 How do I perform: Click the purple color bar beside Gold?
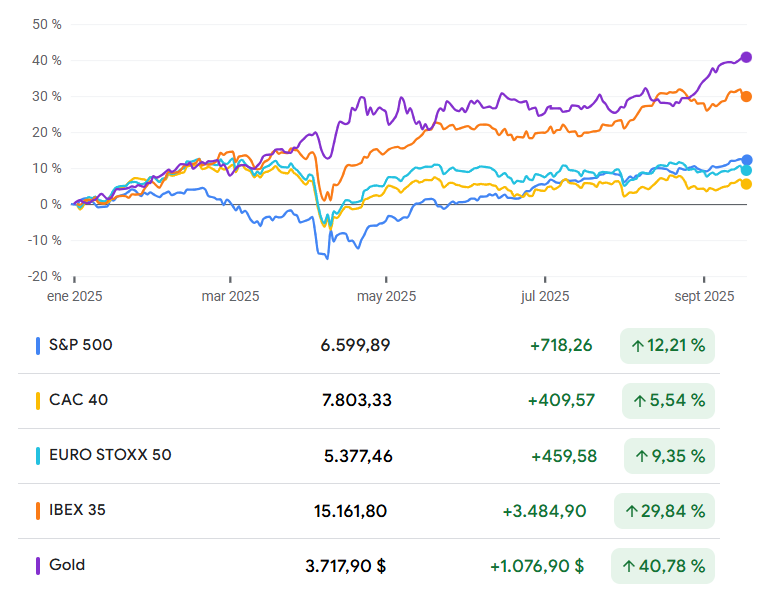(38, 565)
